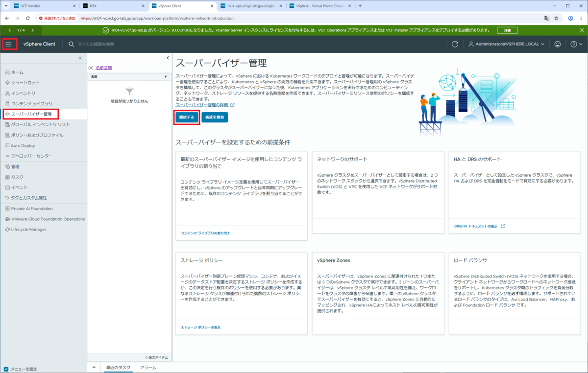The image size is (588, 373).
Task: Dismiss the green notification banner
Action: [x=583, y=30]
